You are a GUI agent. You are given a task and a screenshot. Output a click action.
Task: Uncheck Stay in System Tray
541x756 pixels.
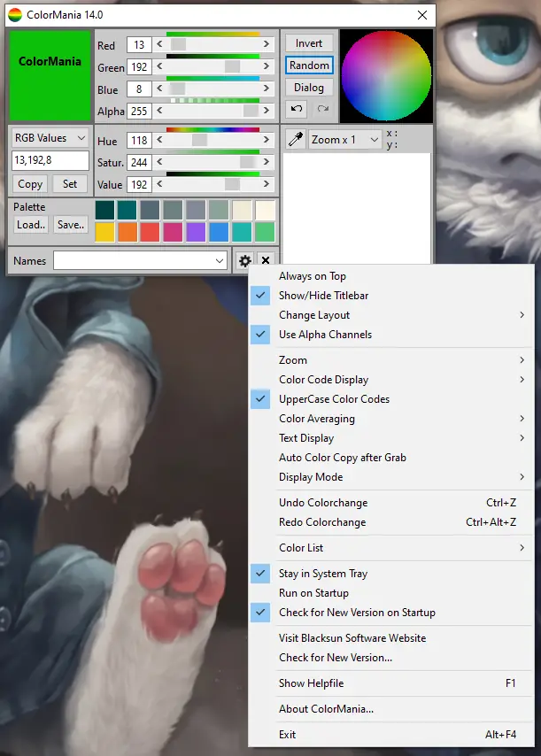[x=391, y=574]
